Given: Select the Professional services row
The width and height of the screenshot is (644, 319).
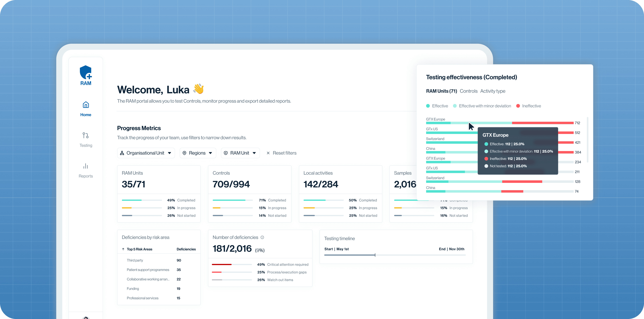Looking at the screenshot, I should (159, 298).
